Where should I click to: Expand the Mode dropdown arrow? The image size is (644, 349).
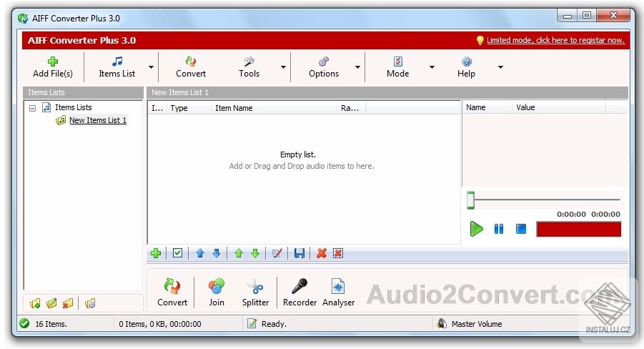(x=432, y=67)
